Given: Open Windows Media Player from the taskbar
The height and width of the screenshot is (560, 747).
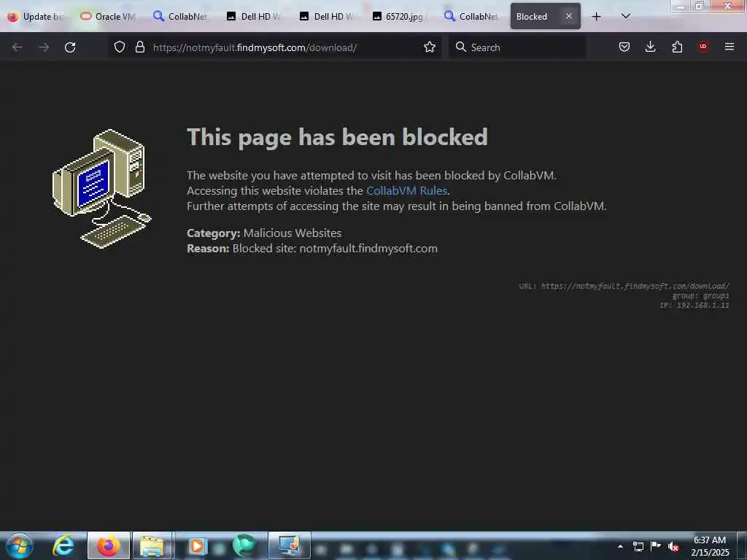Looking at the screenshot, I should (x=197, y=545).
